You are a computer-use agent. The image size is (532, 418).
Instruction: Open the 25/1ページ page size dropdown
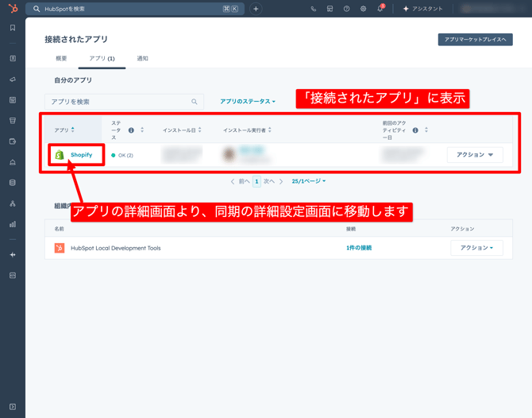308,181
